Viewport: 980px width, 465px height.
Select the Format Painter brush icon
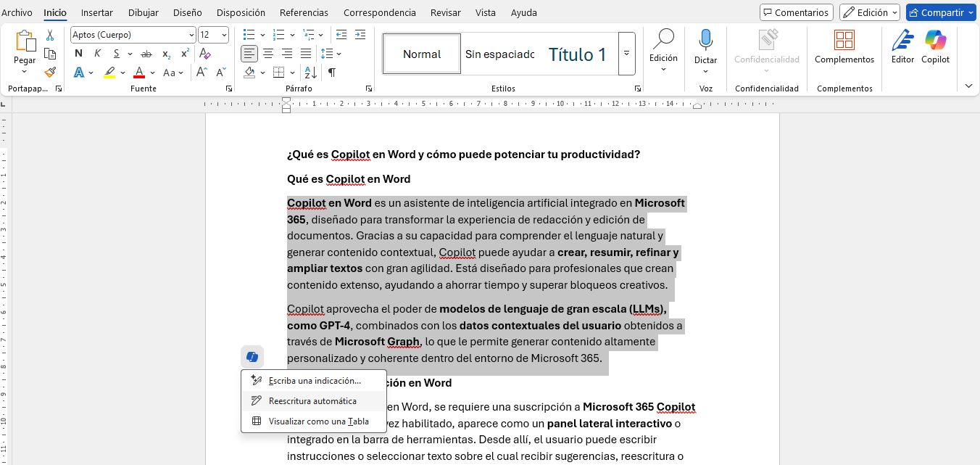point(50,73)
